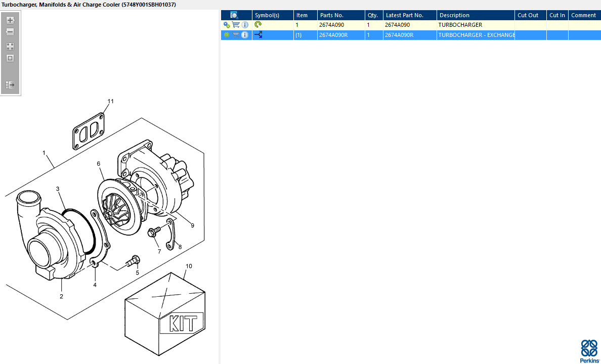The width and height of the screenshot is (601, 364).
Task: Show info for 2674A090 row
Action: coord(245,25)
